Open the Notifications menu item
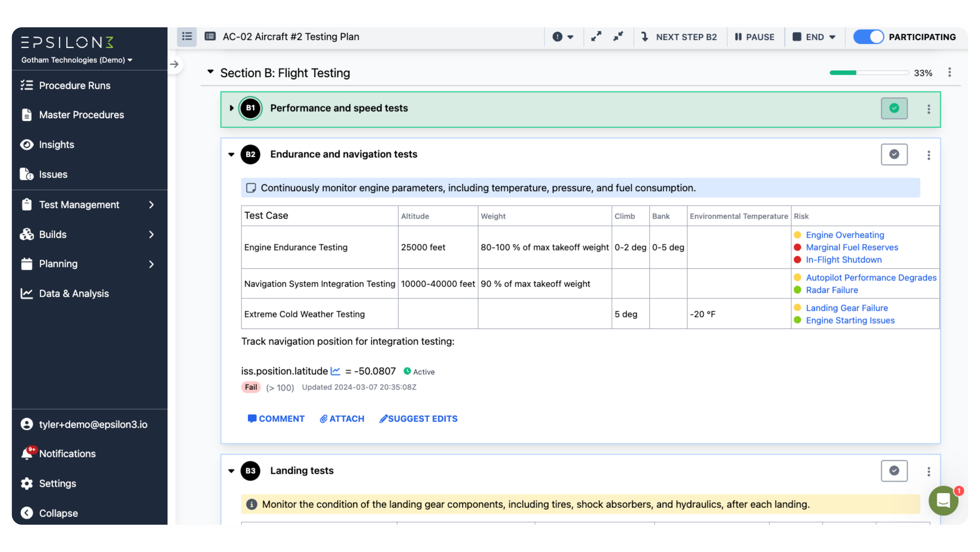This screenshot has width=980, height=552. click(67, 454)
